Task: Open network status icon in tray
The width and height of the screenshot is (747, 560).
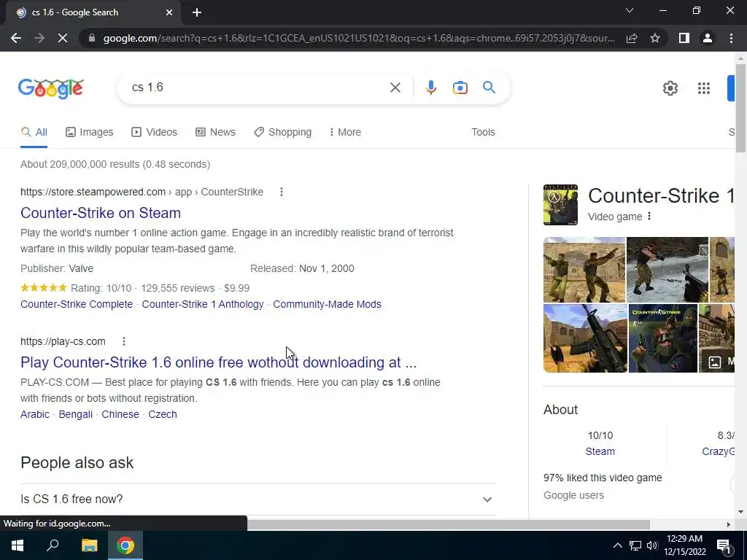Action: (x=635, y=545)
